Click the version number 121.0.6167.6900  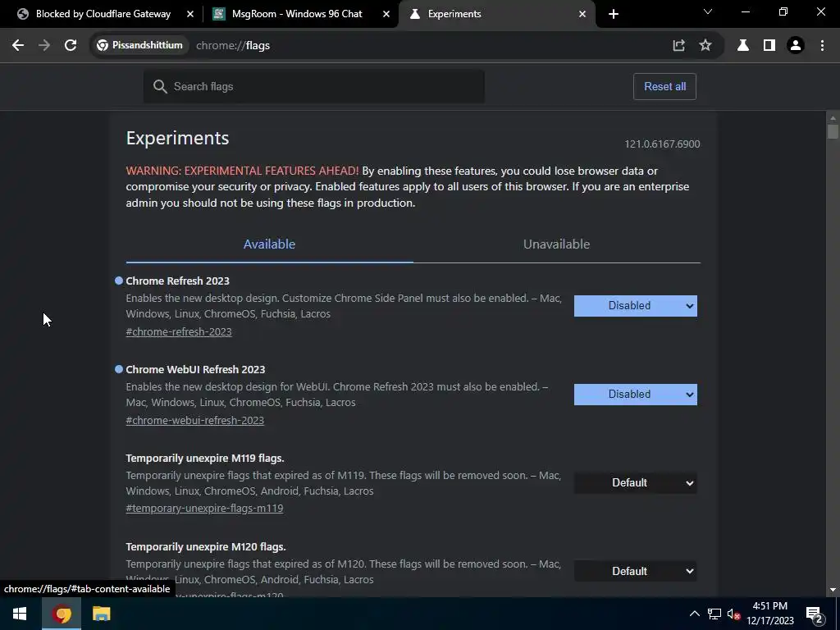click(x=662, y=144)
